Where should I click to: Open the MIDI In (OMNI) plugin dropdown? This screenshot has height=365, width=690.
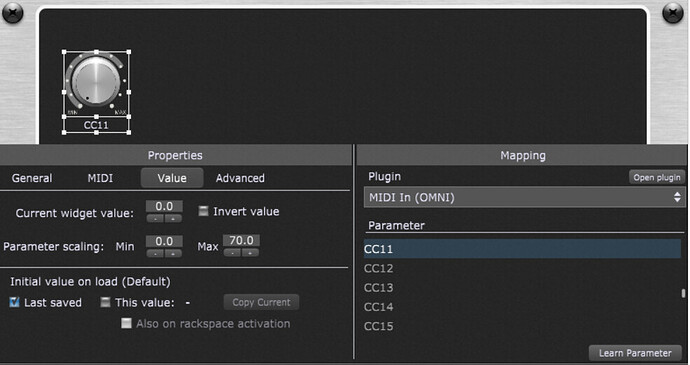524,197
